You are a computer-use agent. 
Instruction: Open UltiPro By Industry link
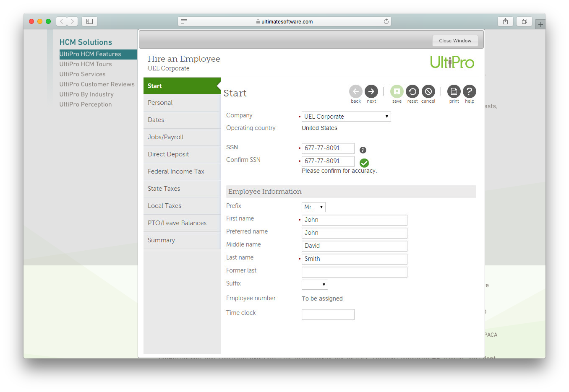pos(86,94)
